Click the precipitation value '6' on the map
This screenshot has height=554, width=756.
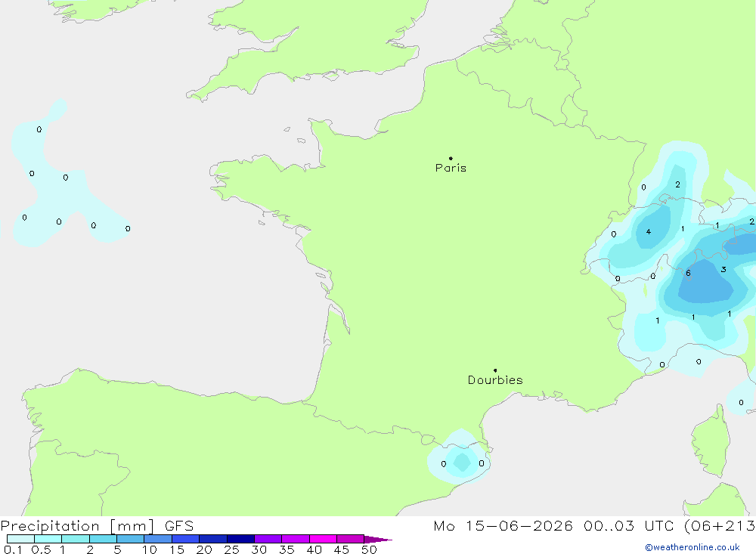689,274
